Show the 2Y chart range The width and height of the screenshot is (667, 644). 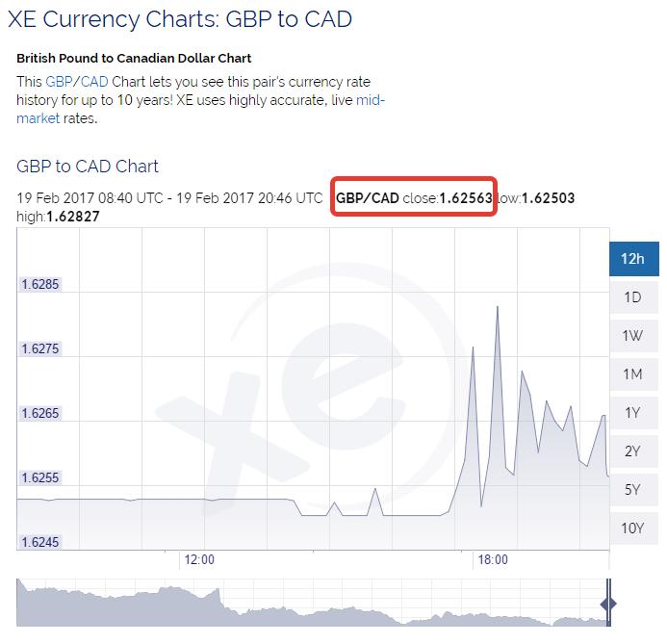pyautogui.click(x=634, y=451)
